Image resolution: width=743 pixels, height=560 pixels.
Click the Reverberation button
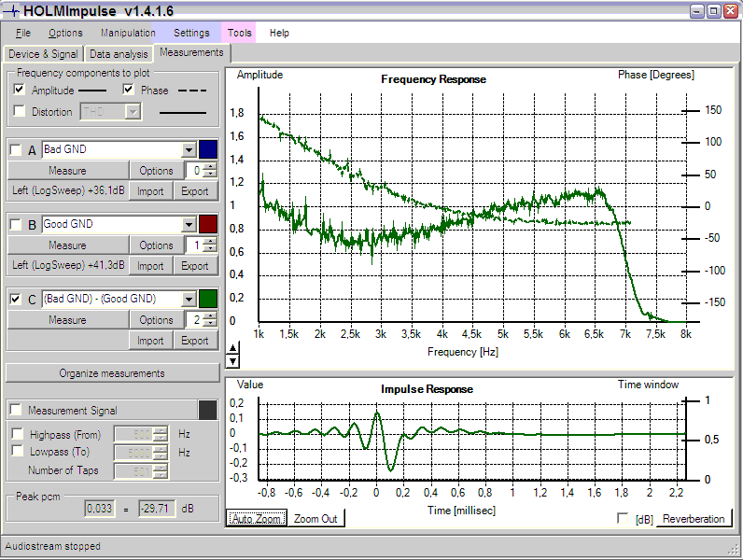point(694,519)
